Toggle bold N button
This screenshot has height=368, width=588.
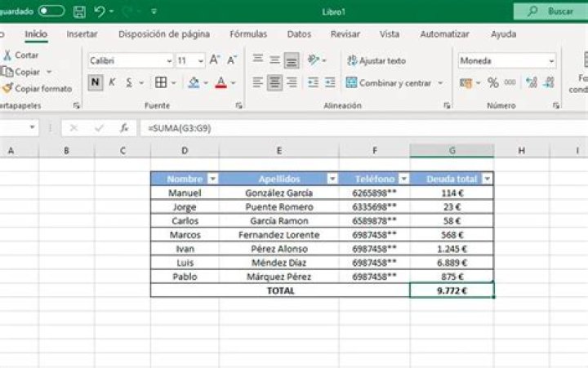pos(96,82)
